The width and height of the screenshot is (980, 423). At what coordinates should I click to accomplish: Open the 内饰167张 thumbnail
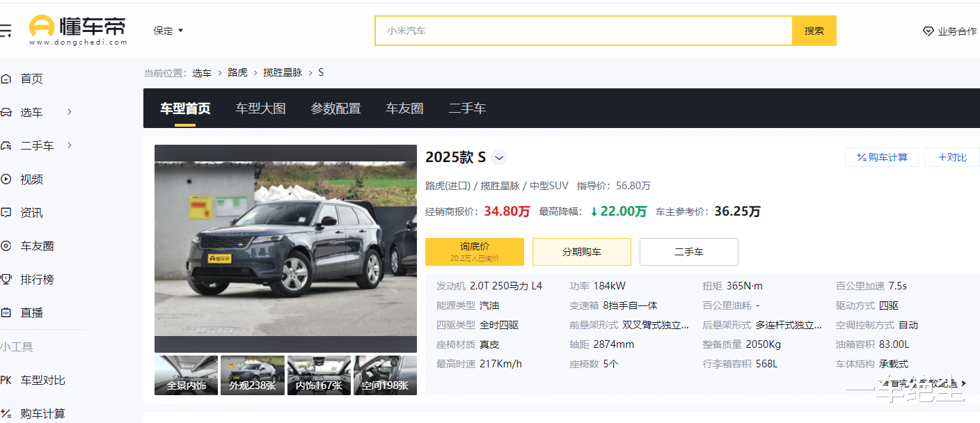pyautogui.click(x=319, y=375)
